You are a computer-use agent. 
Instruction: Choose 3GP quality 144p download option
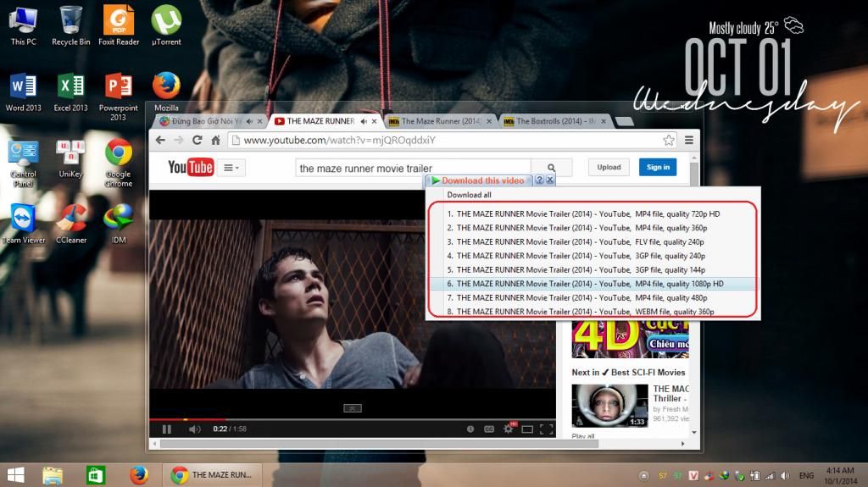tap(592, 269)
